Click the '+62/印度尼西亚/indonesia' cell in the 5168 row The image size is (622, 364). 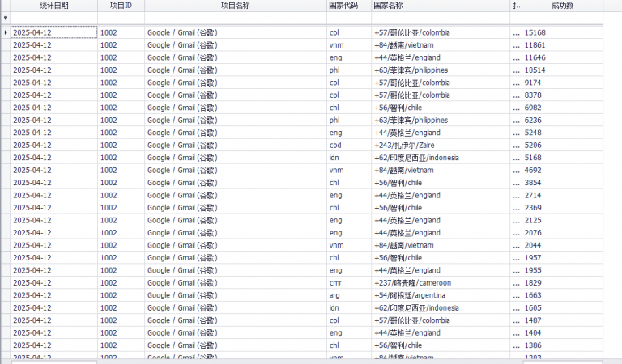pos(441,158)
